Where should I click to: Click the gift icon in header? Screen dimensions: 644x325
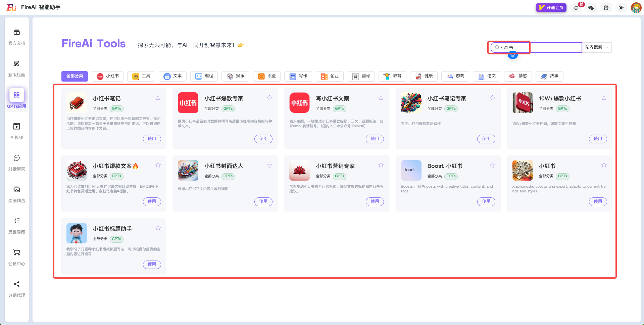click(606, 8)
